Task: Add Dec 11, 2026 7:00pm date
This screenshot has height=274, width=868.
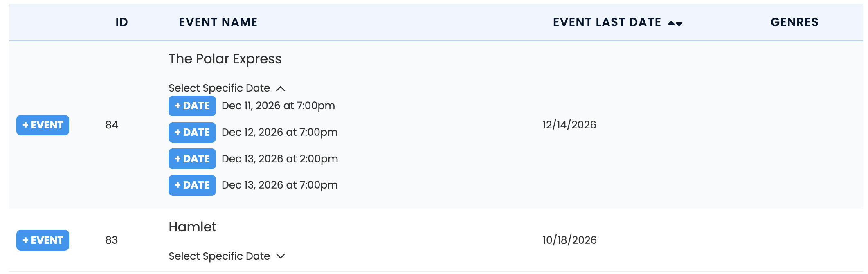Action: [x=192, y=106]
